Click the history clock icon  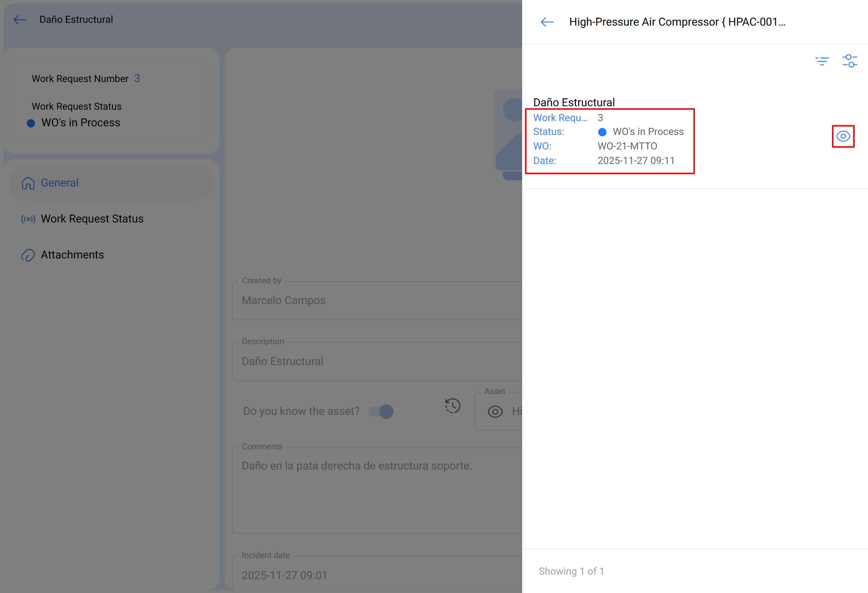pyautogui.click(x=452, y=406)
